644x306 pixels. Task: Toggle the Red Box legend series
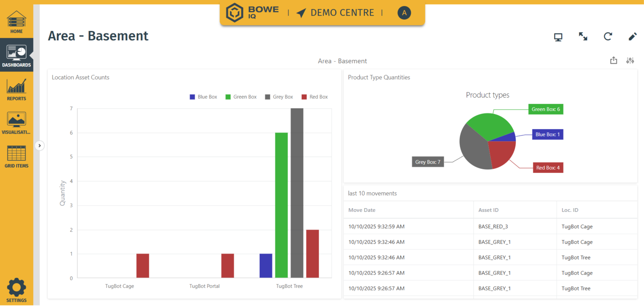[314, 97]
